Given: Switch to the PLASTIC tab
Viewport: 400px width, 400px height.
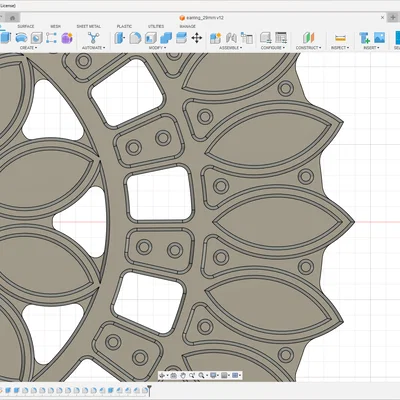Looking at the screenshot, I should tap(124, 26).
